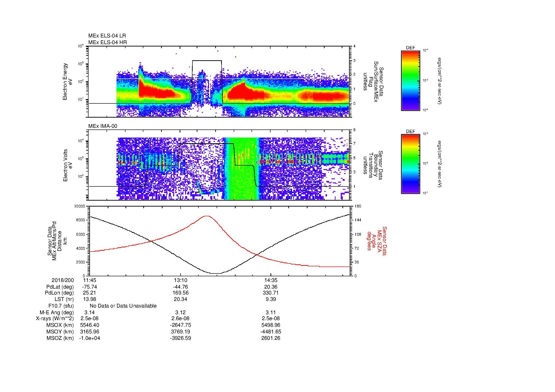This screenshot has height=392, width=555.
Task: Click the M-E Ang value 3.14
Action: tap(89, 312)
